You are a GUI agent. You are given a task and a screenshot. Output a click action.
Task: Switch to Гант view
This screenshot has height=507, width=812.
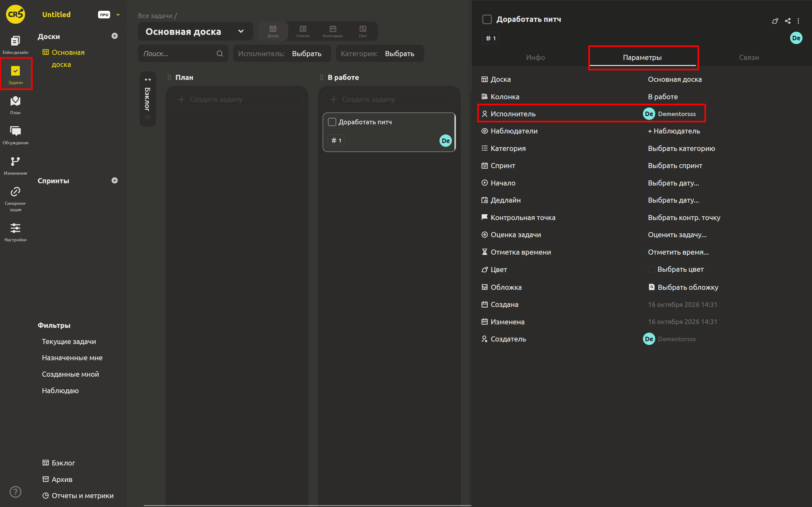[x=363, y=31]
